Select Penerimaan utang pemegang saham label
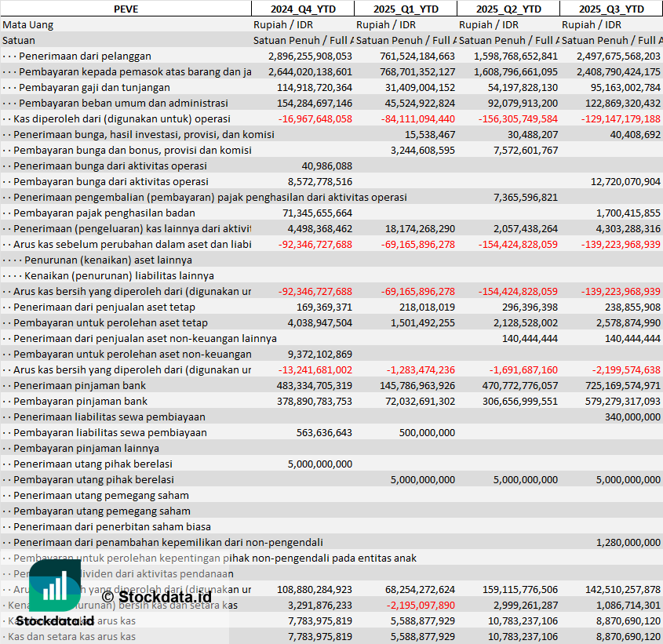This screenshot has height=644, width=663. 101,495
